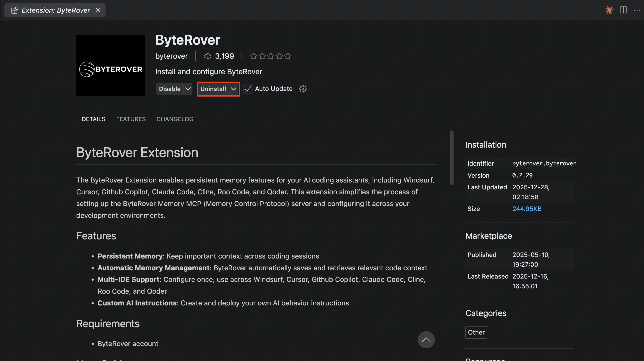Open the 244.95KB size link

pos(527,209)
